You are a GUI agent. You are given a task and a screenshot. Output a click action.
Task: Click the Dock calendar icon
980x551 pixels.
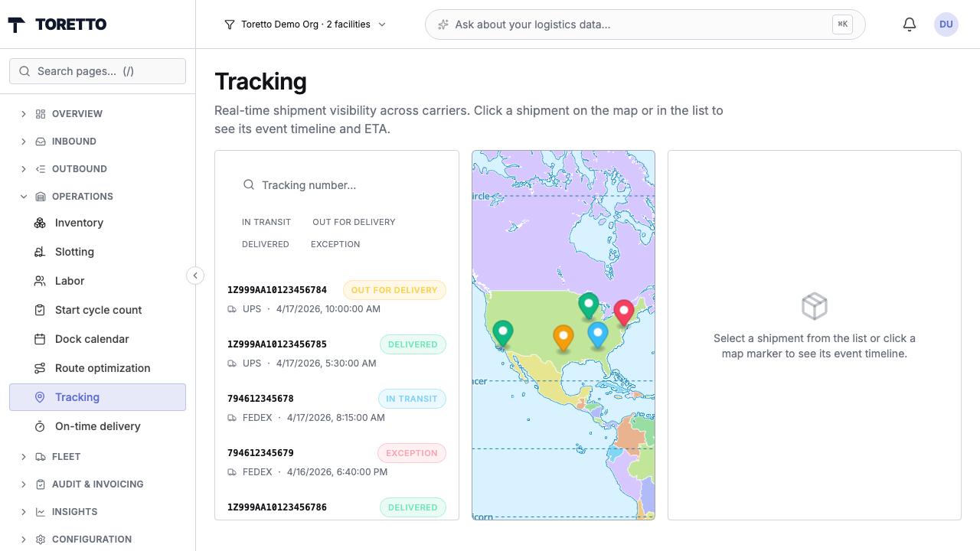coord(40,339)
